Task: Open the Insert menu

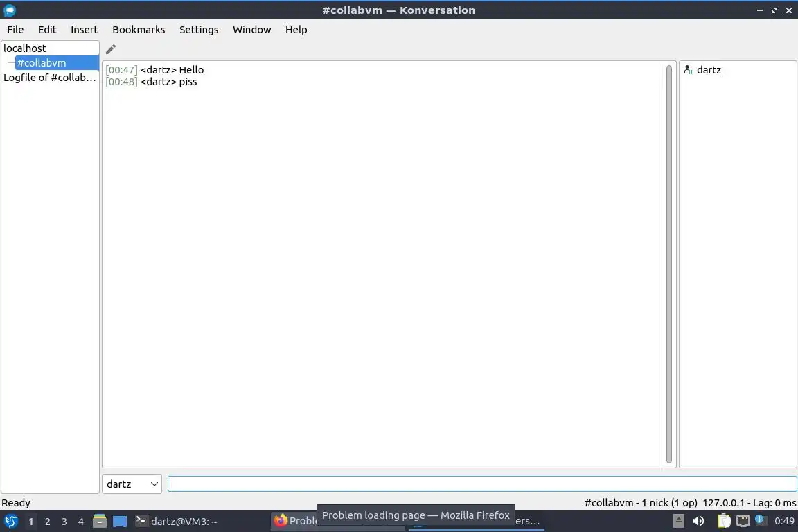Action: 84,30
